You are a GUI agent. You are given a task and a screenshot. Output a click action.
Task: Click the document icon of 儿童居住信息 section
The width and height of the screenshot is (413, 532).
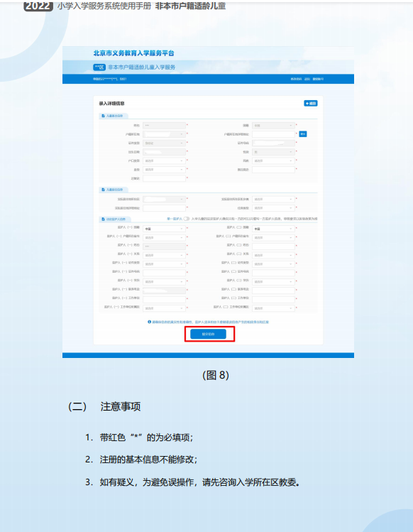click(103, 190)
